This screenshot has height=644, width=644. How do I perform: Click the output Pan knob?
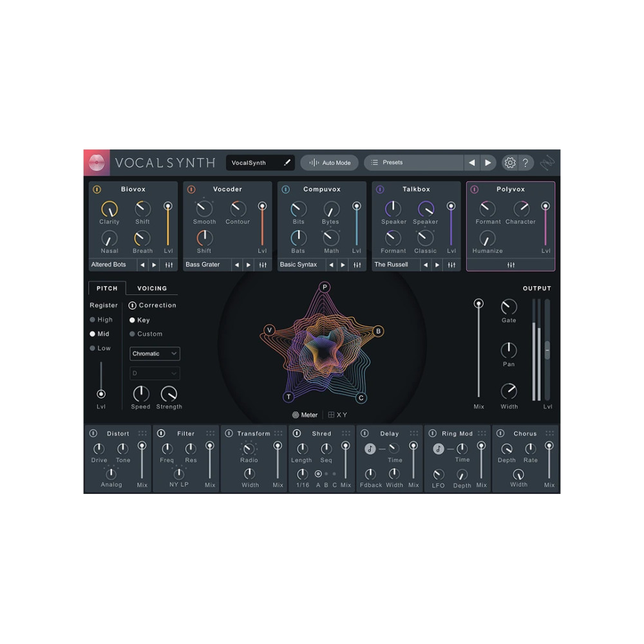509,350
